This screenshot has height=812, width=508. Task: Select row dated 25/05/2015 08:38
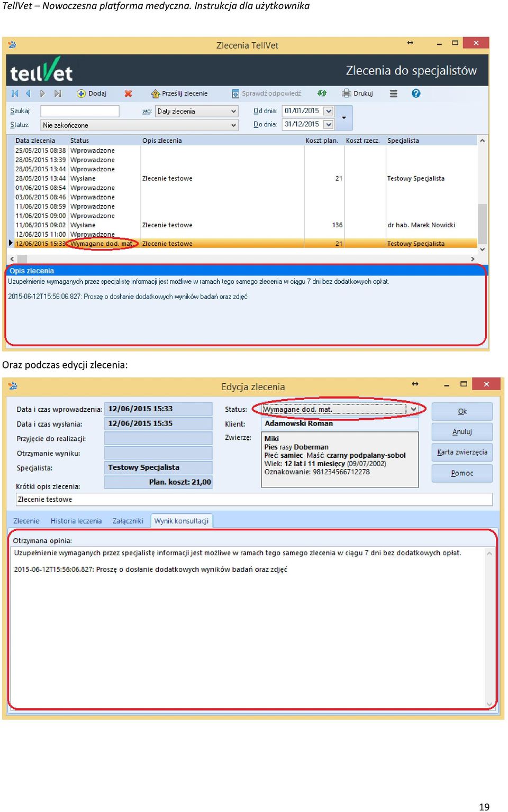pos(246,151)
